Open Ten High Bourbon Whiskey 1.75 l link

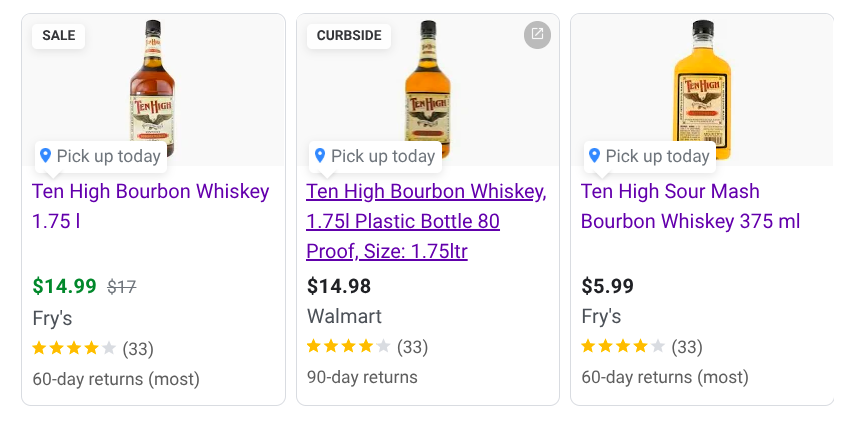tap(150, 192)
